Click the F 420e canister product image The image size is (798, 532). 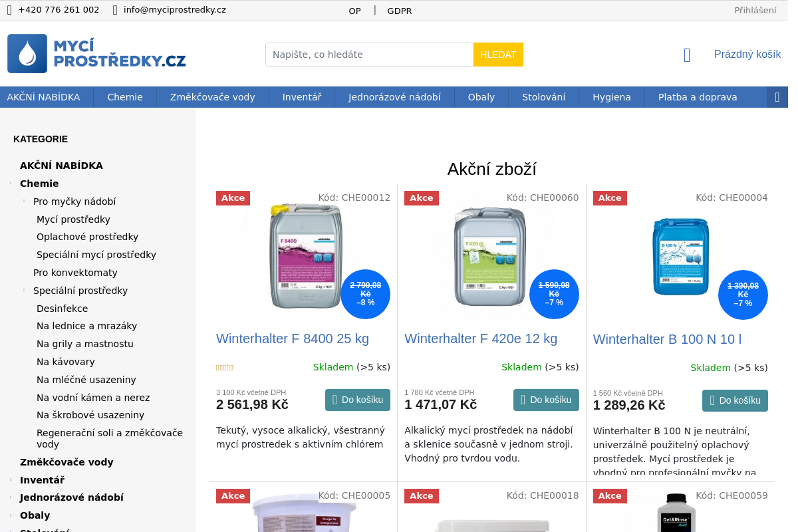(x=490, y=256)
